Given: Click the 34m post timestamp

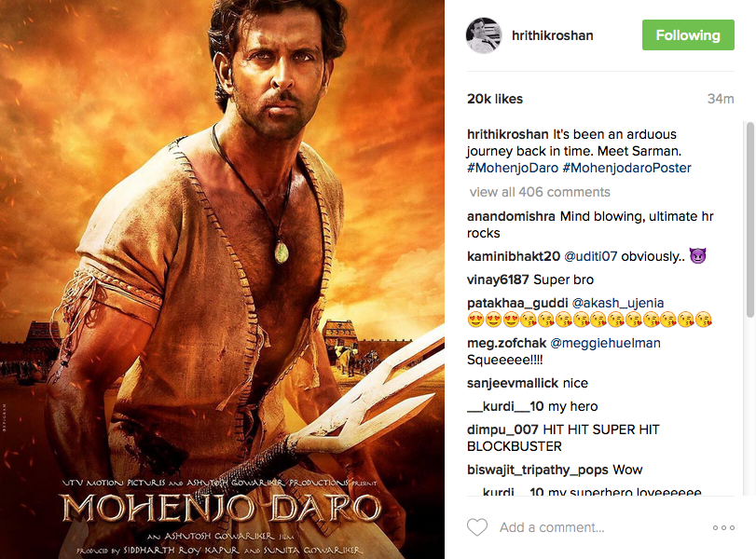Looking at the screenshot, I should 721,99.
